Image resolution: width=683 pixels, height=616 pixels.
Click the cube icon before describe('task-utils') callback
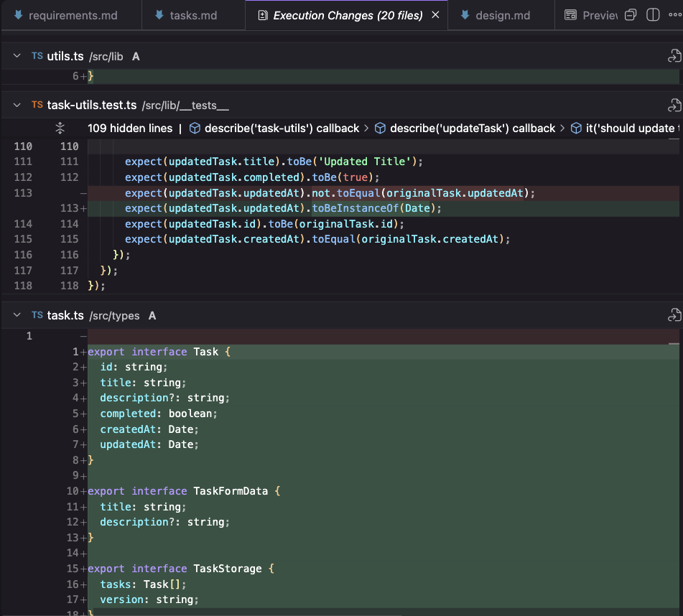click(195, 128)
